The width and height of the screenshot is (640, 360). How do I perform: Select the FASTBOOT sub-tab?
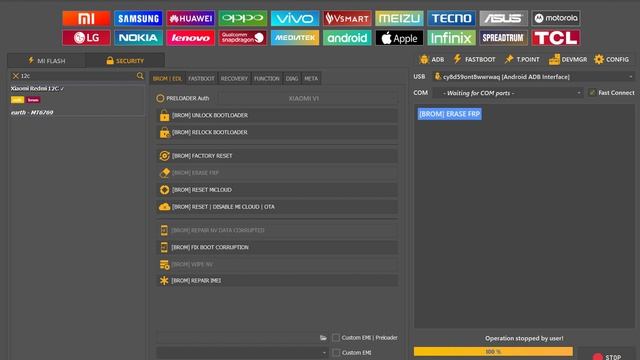click(201, 78)
